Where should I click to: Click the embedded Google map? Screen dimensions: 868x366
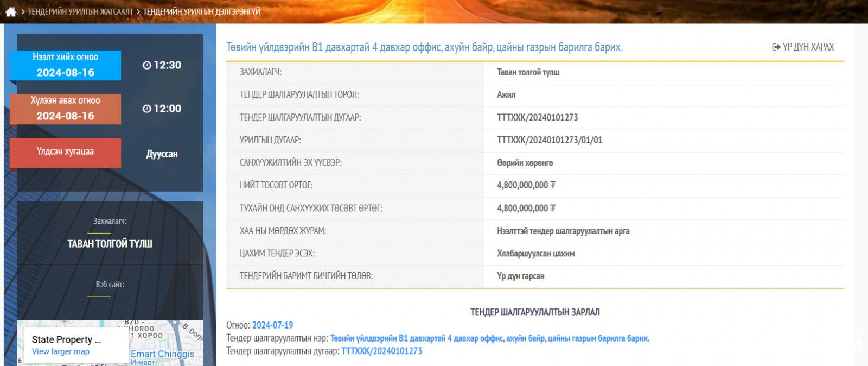pos(110,343)
